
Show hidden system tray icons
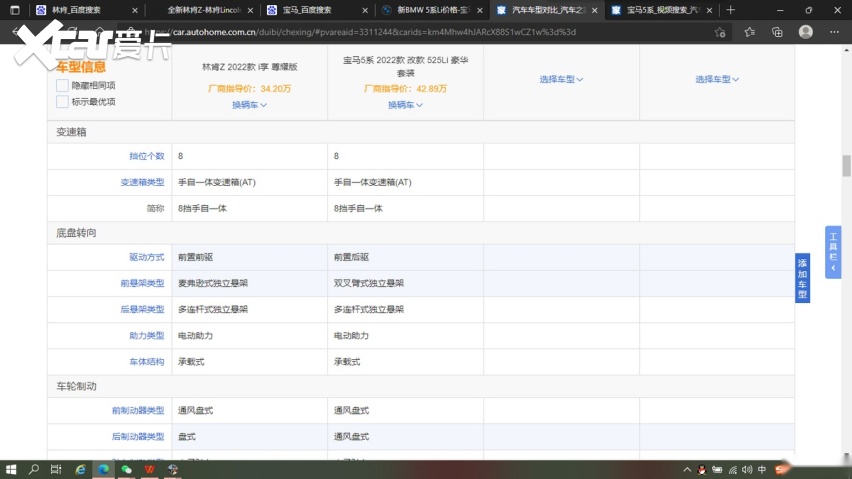tap(687, 470)
